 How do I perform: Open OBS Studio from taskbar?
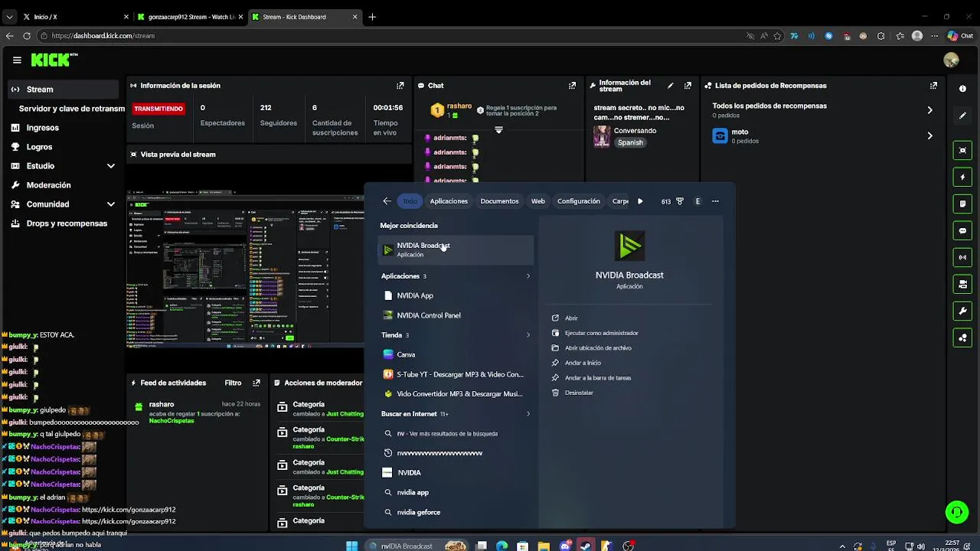pyautogui.click(x=629, y=546)
